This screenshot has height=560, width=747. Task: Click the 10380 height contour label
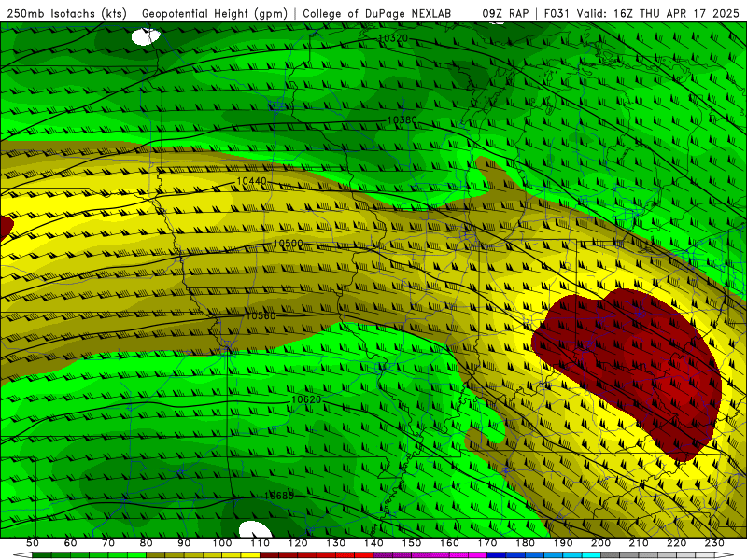coord(402,120)
